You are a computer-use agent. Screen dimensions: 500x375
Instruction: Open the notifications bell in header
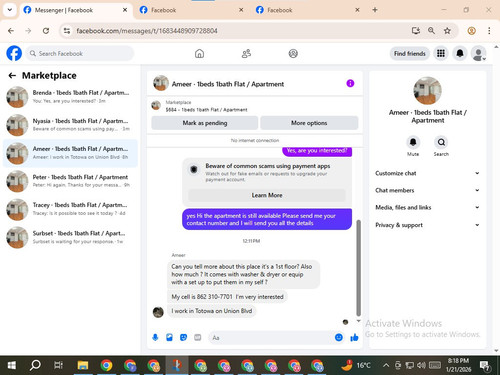pos(460,53)
